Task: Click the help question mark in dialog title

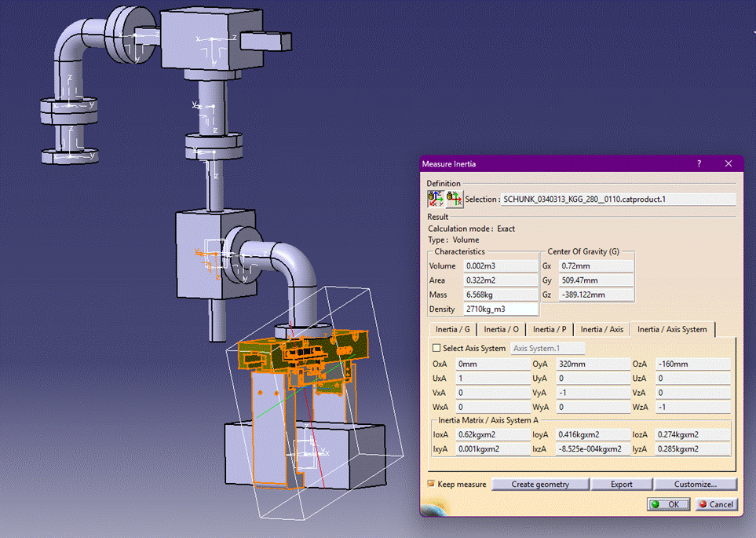Action: [x=699, y=163]
